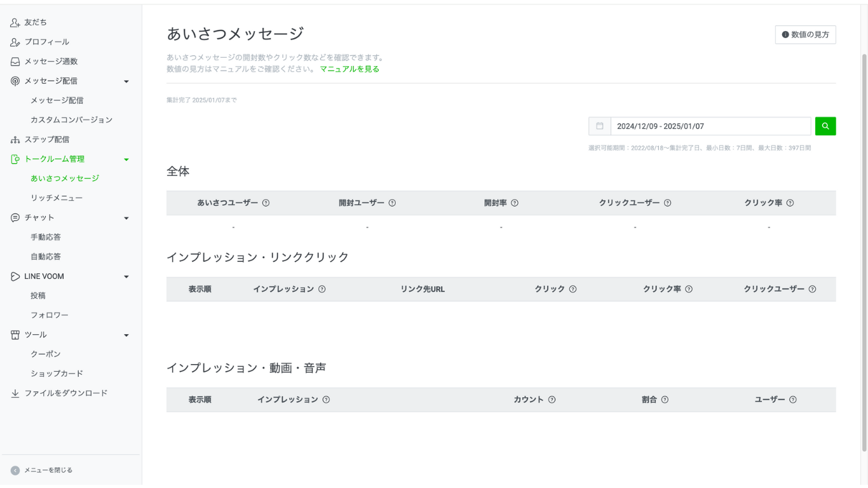Click the メッセージ通数 inbox icon
The width and height of the screenshot is (868, 488).
pyautogui.click(x=15, y=62)
